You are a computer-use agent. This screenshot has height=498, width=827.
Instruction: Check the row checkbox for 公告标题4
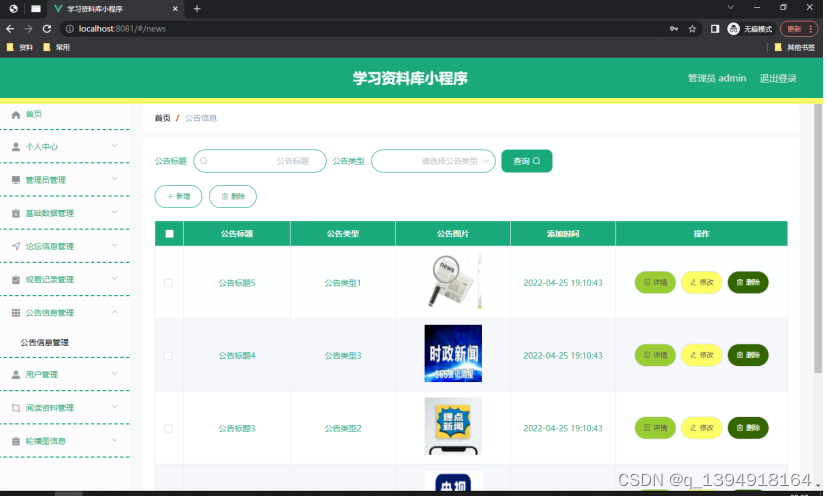coord(168,356)
